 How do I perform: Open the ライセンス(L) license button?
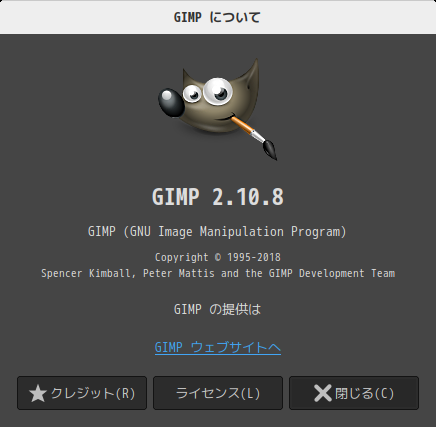coord(218,393)
